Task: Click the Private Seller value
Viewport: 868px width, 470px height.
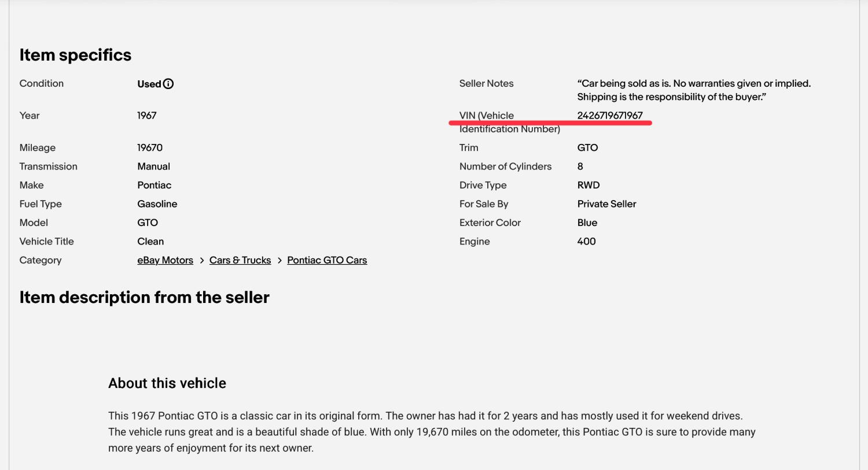Action: [x=606, y=204]
